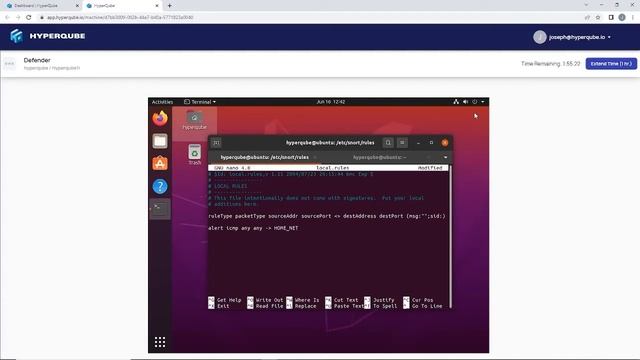This screenshot has height=360, width=640.
Task: Select the active HyperQube browser tab
Action: tap(121, 6)
